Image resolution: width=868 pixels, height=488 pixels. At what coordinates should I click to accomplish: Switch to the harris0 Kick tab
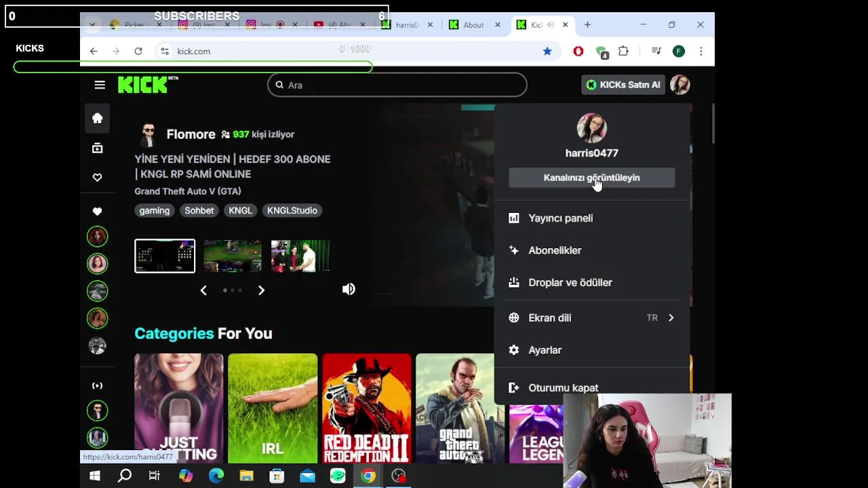407,25
